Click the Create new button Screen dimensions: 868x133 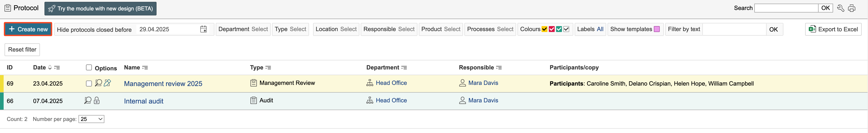tap(28, 29)
